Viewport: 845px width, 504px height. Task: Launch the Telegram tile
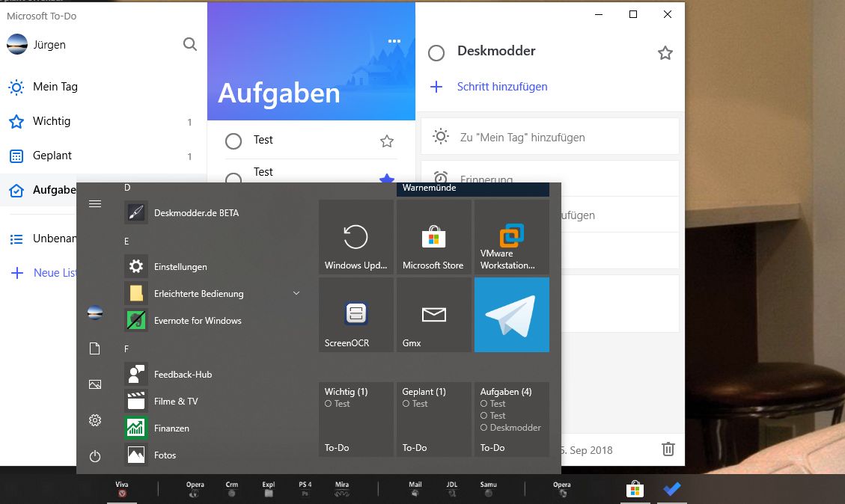coord(512,315)
